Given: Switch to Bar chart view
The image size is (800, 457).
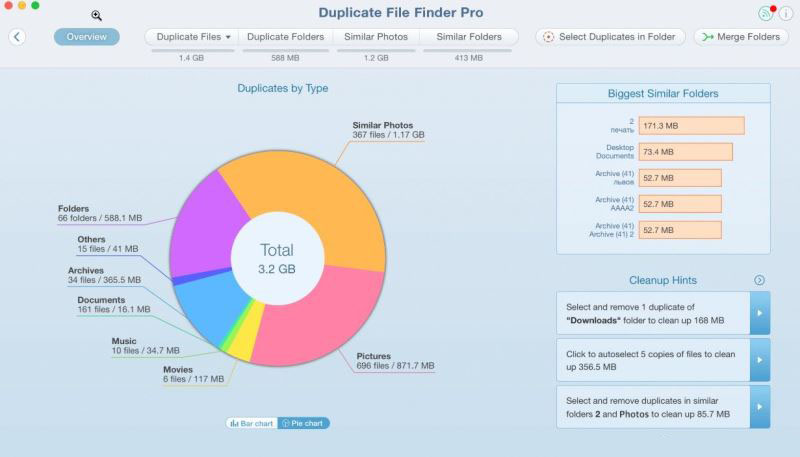Looking at the screenshot, I should [252, 423].
